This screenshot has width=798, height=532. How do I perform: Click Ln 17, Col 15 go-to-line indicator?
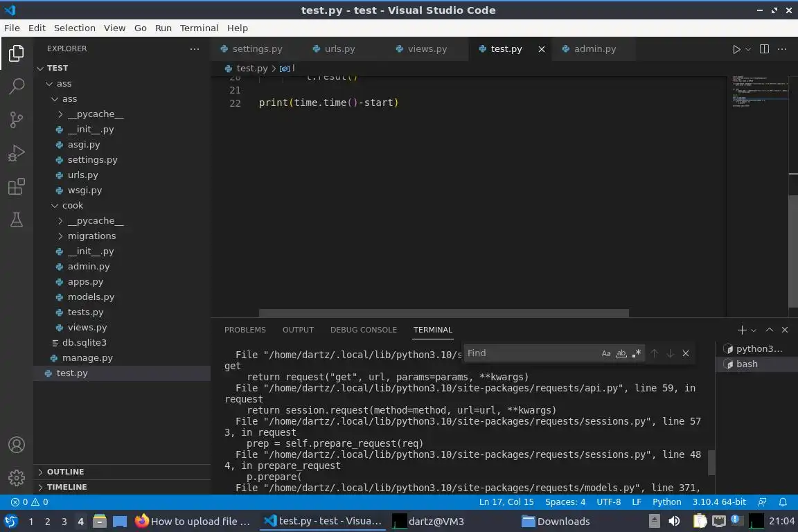click(506, 502)
